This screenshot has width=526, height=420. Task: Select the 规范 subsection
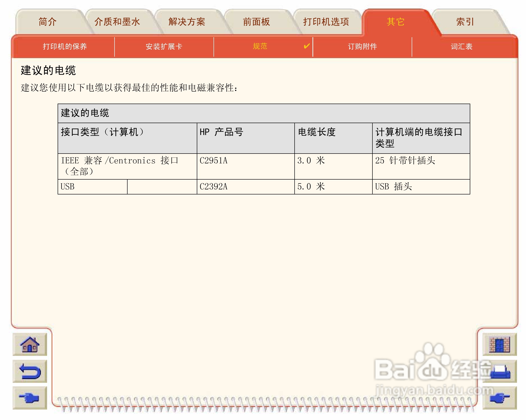pyautogui.click(x=260, y=46)
